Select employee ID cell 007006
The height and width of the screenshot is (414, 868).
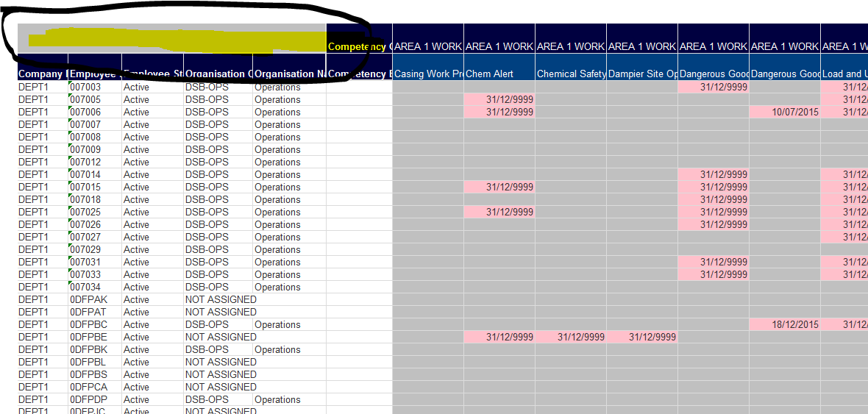coord(95,112)
